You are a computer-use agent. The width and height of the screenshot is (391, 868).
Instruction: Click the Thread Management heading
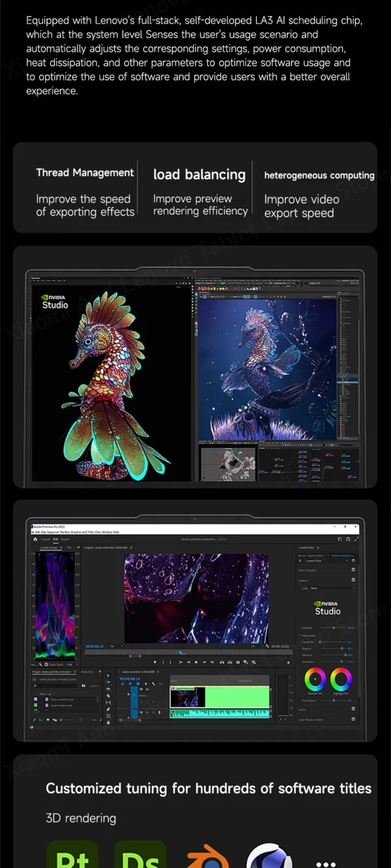[x=85, y=173]
